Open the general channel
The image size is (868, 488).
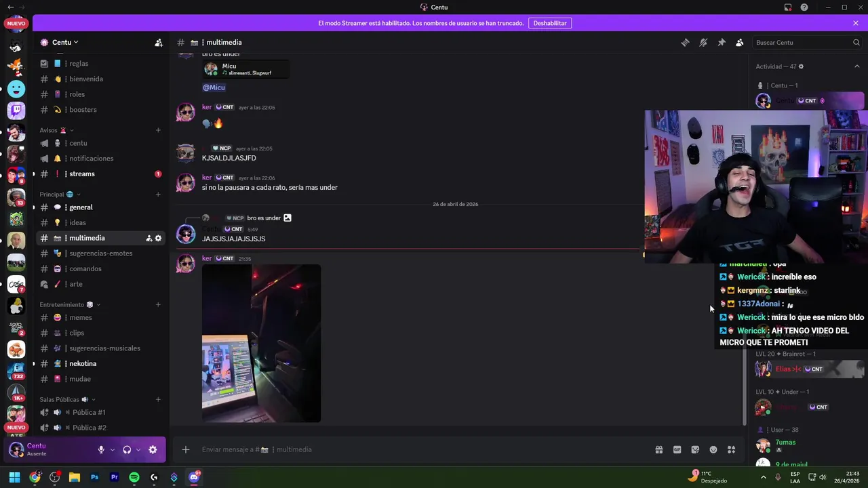tap(102, 207)
